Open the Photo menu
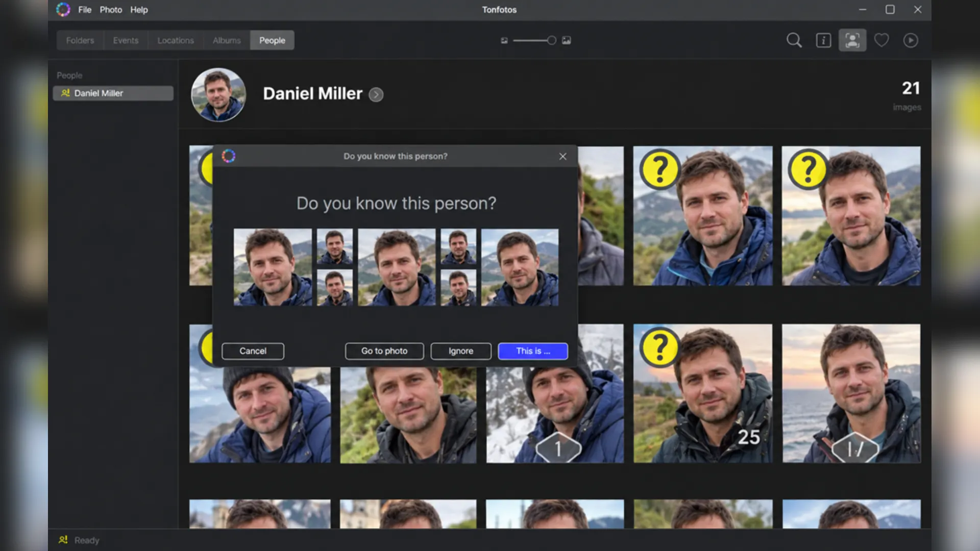Viewport: 980px width, 551px height. point(111,10)
